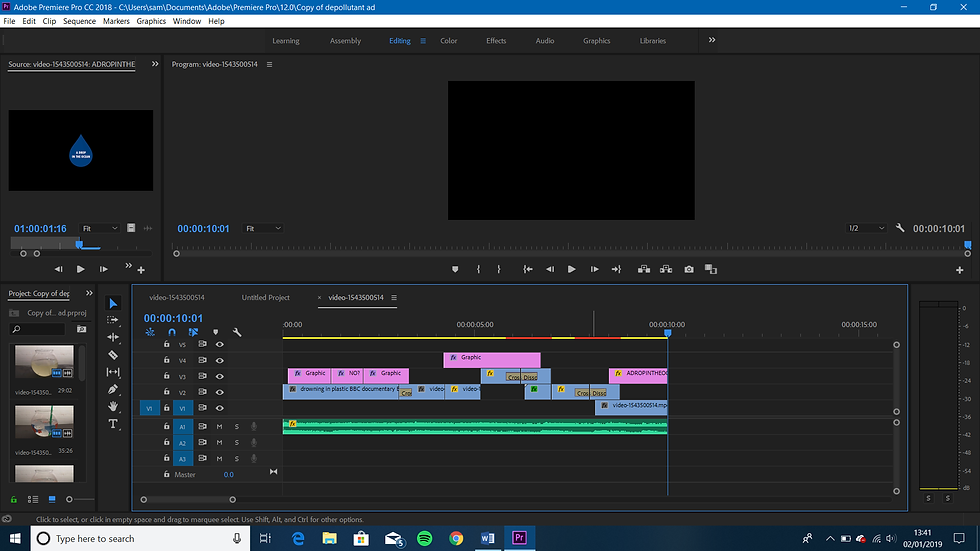
Task: Expand Project panel overflow chevrons
Action: [89, 293]
